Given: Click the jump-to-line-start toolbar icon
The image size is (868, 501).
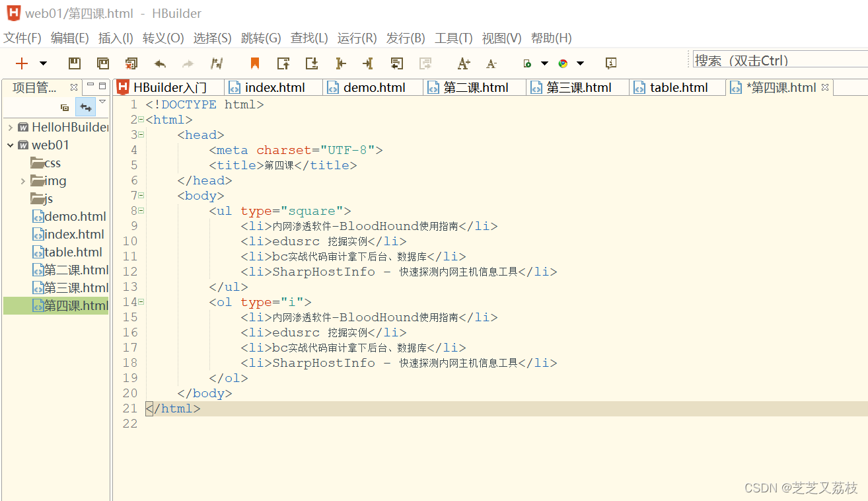Looking at the screenshot, I should pos(340,63).
